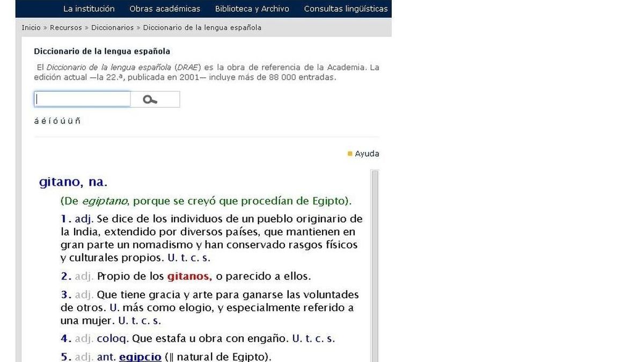
Task: Go to Diccionarios breadcrumb
Action: click(x=112, y=27)
